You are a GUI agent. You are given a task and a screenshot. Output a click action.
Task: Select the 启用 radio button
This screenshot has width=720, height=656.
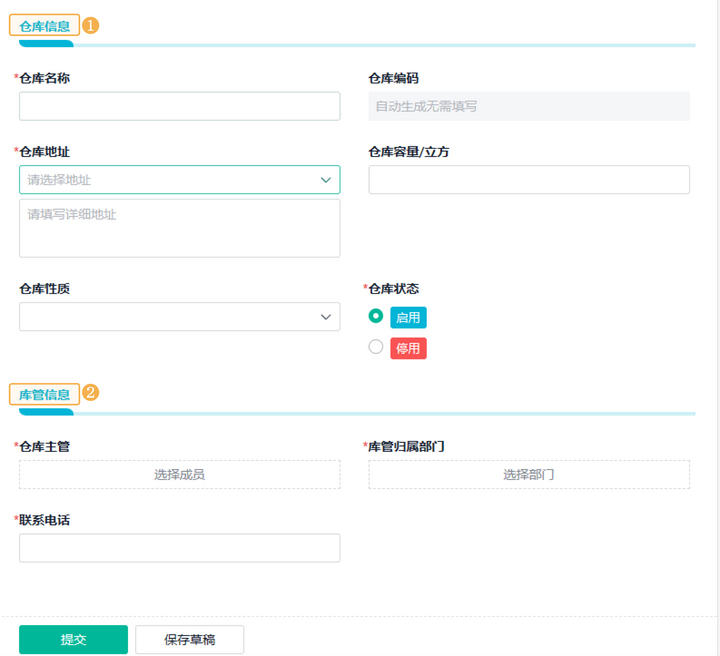(x=376, y=316)
